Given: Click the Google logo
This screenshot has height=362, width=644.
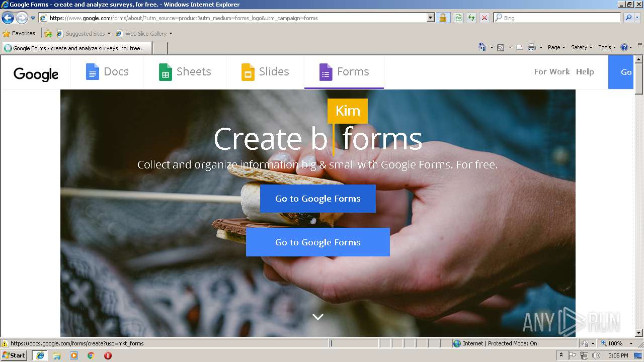Looking at the screenshot, I should click(x=36, y=73).
